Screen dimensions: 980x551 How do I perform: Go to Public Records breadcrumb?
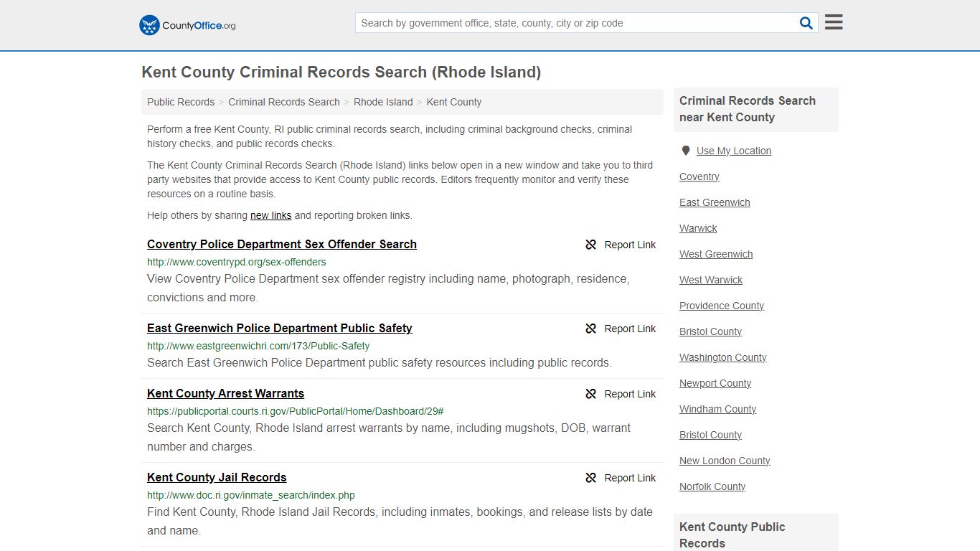pyautogui.click(x=181, y=102)
